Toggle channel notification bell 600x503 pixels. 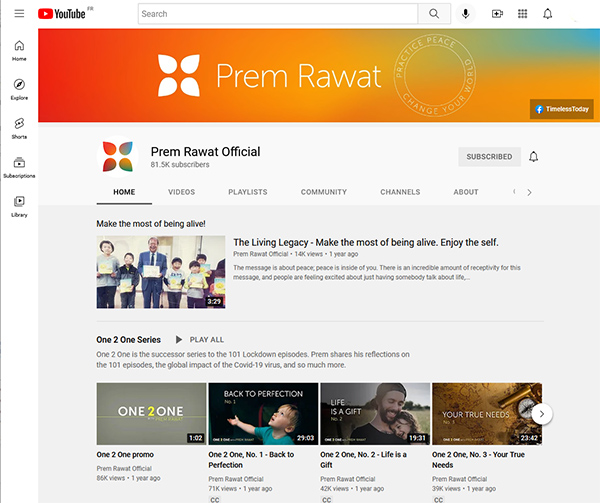pyautogui.click(x=534, y=157)
